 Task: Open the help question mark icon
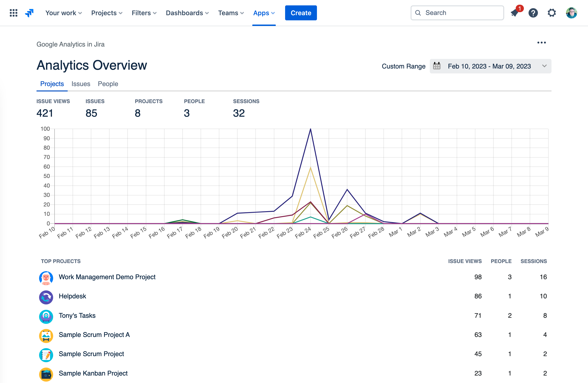point(533,13)
